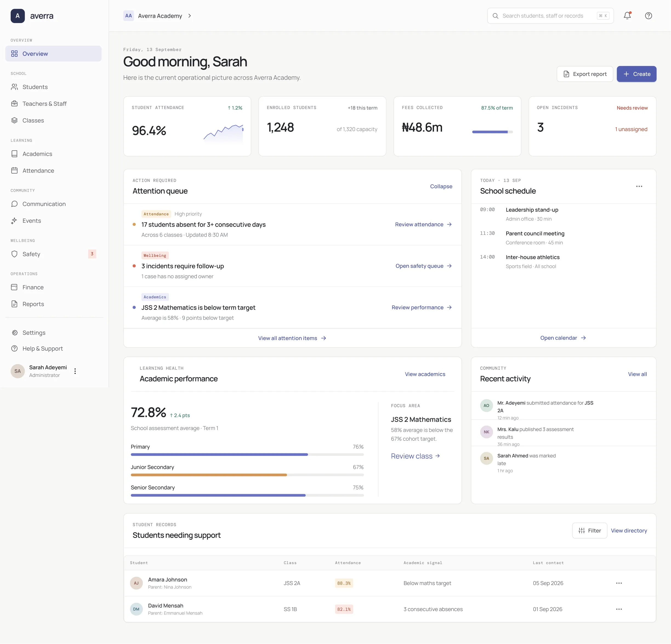The image size is (671, 644).
Task: Click the Parent council meeting event
Action: (564, 238)
